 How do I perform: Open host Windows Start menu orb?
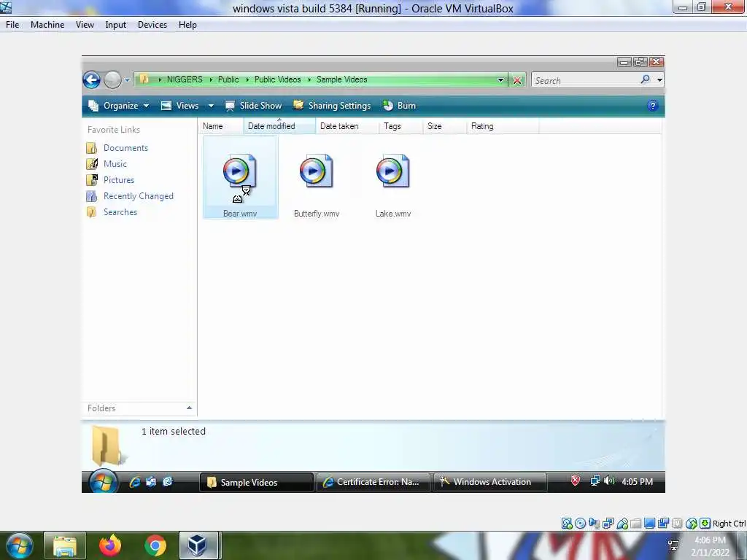tap(20, 545)
